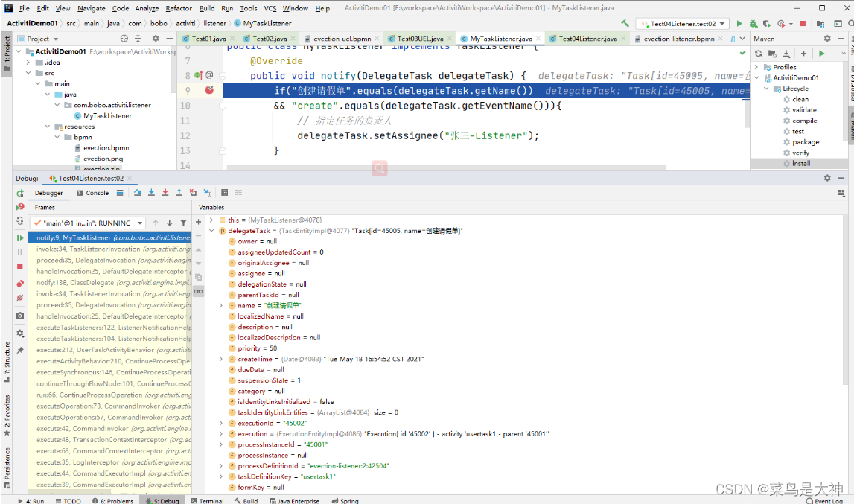Open the VCS menu
This screenshot has height=504, width=854.
[x=270, y=8]
